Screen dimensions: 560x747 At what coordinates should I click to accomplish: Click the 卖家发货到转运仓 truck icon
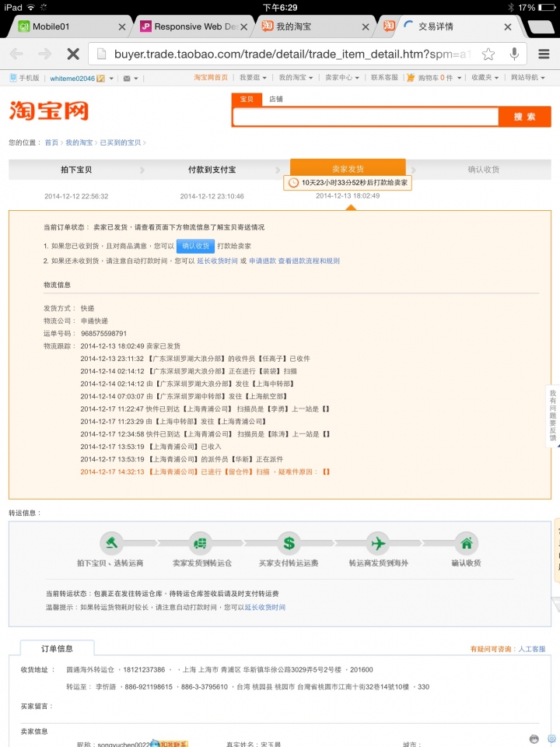click(200, 543)
